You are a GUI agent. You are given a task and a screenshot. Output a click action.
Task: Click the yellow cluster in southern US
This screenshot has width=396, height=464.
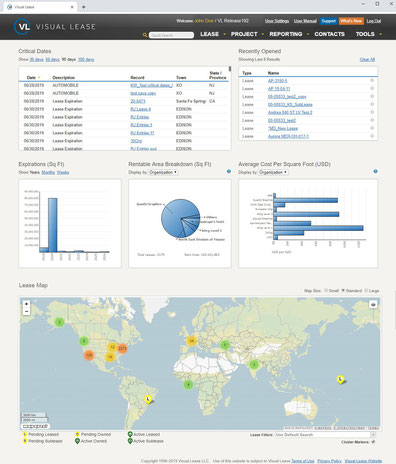point(110,357)
